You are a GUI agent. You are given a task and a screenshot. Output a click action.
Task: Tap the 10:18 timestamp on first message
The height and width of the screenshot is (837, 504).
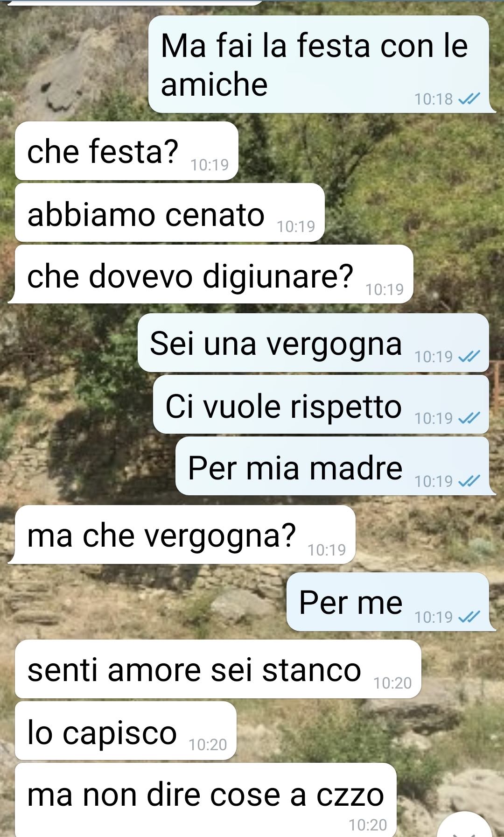click(434, 99)
